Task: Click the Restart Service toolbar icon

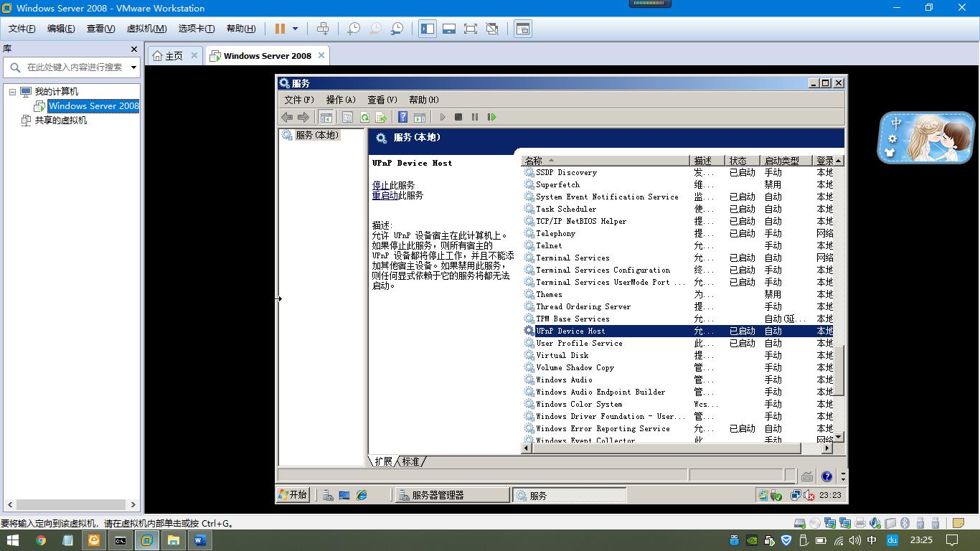Action: click(x=491, y=117)
